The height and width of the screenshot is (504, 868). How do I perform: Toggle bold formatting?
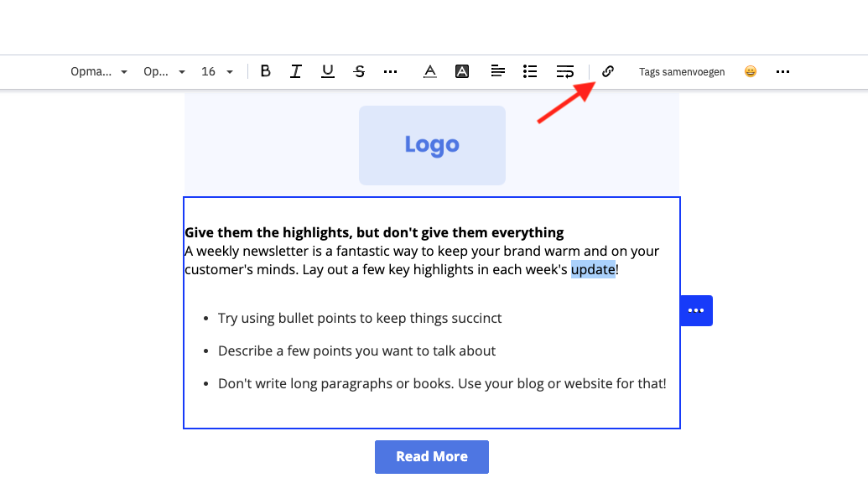[265, 71]
